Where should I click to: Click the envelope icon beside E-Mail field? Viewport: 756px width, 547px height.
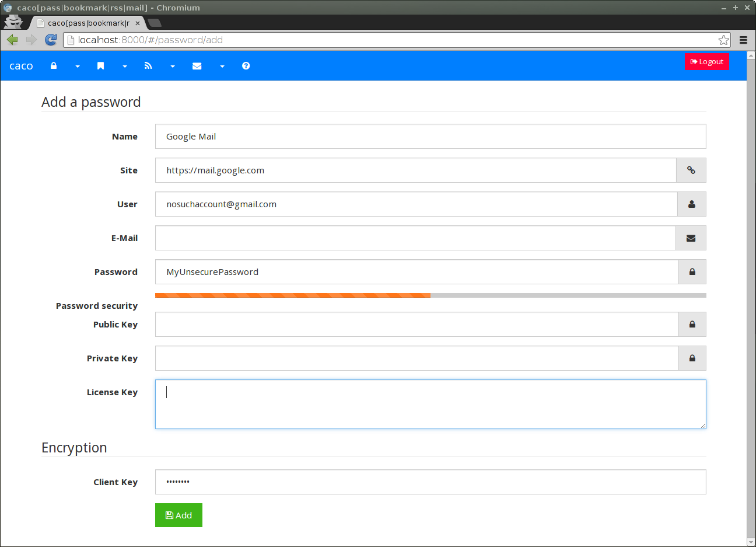[x=691, y=238]
